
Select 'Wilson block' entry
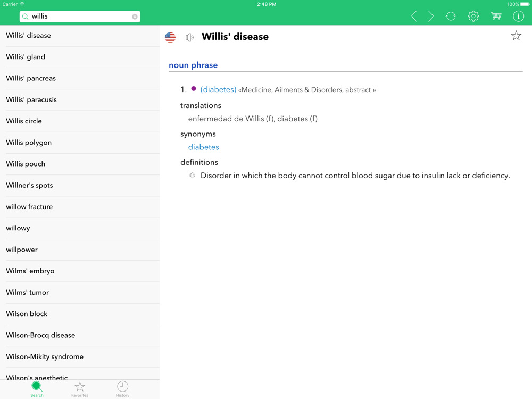80,313
